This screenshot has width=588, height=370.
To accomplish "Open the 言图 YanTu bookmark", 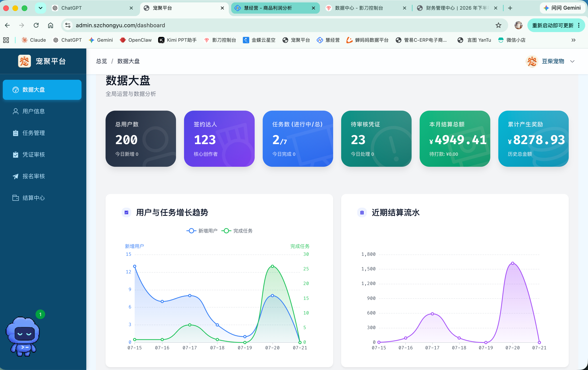I will [474, 40].
